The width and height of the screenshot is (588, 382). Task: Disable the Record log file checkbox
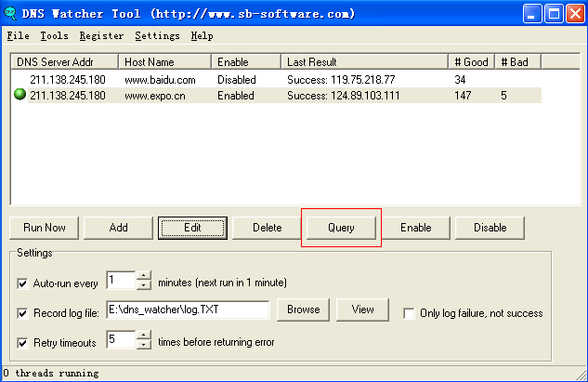pos(22,312)
